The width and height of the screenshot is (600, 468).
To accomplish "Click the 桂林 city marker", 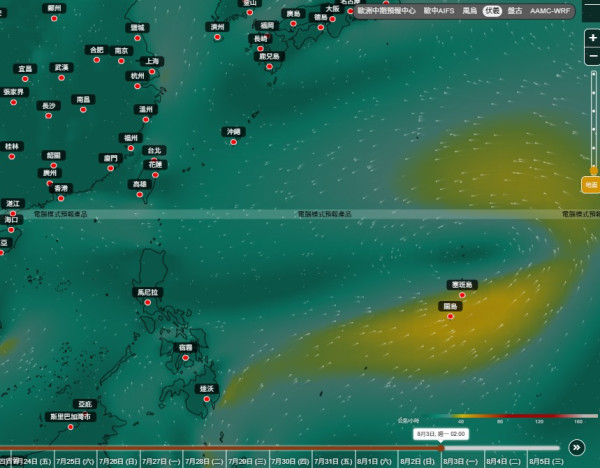I will [12, 157].
